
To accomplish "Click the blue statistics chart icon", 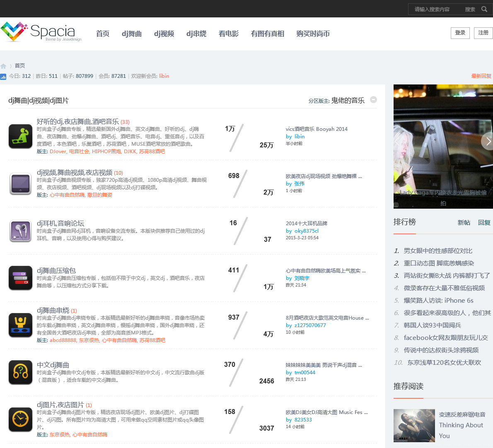I will pos(3,76).
